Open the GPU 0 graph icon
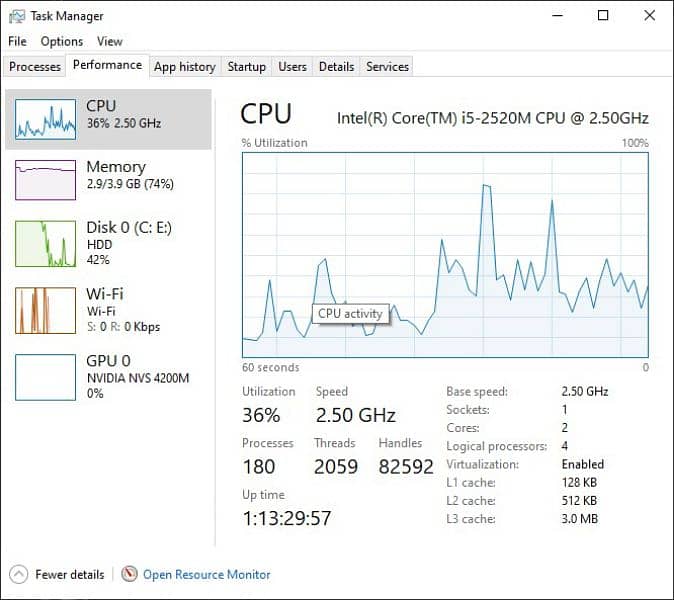This screenshot has height=600, width=674. pyautogui.click(x=45, y=377)
